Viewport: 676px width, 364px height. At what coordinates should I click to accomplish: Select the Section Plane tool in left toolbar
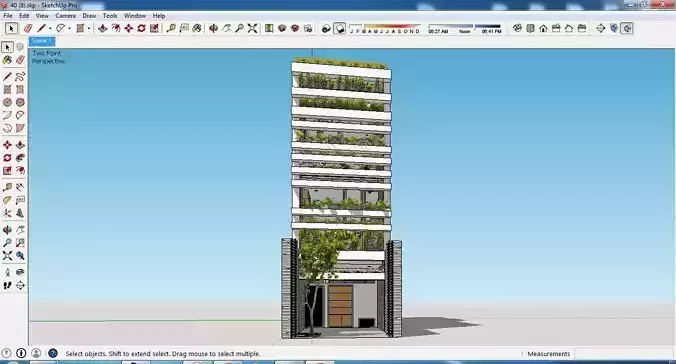point(20,286)
